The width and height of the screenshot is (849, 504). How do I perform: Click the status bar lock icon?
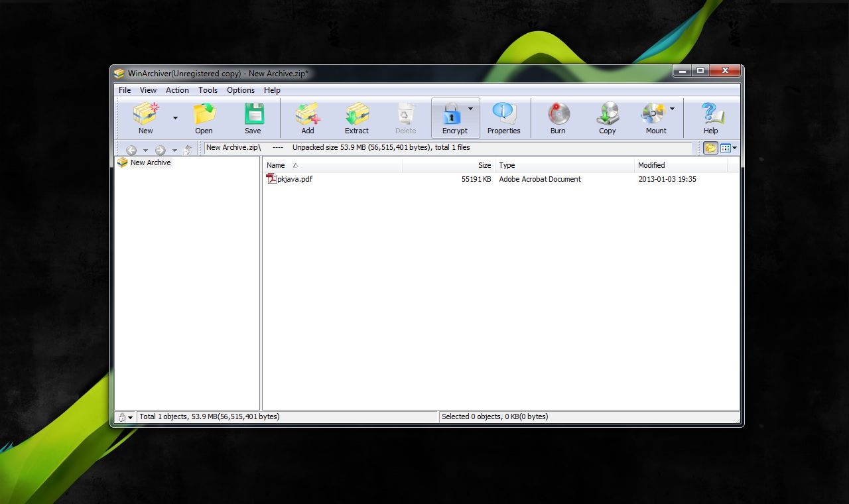pos(121,417)
